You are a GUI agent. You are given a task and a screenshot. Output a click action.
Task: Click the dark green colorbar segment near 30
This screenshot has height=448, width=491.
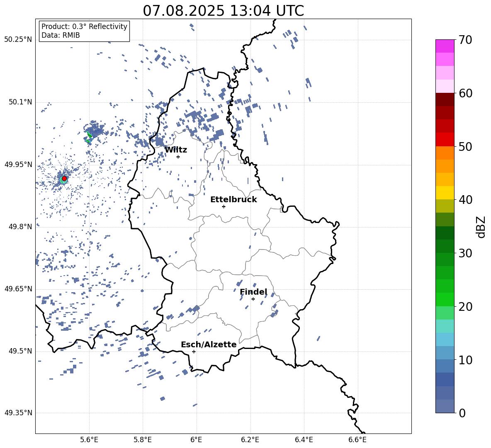coord(445,246)
